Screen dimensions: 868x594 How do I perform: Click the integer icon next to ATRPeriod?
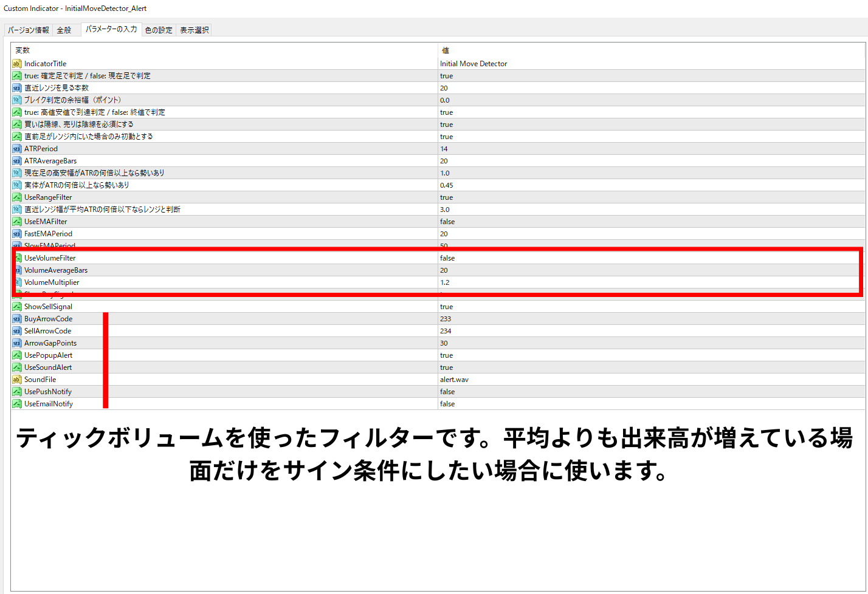pos(17,149)
